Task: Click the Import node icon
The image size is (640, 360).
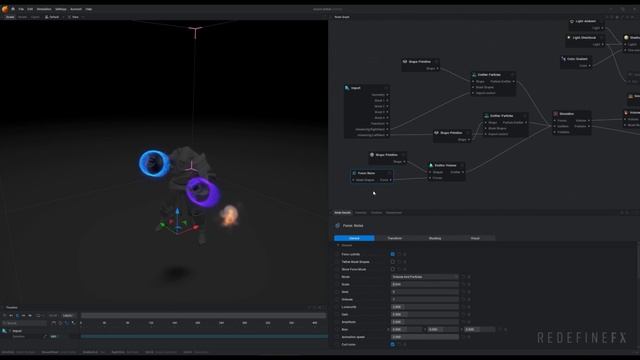Action: [347, 88]
